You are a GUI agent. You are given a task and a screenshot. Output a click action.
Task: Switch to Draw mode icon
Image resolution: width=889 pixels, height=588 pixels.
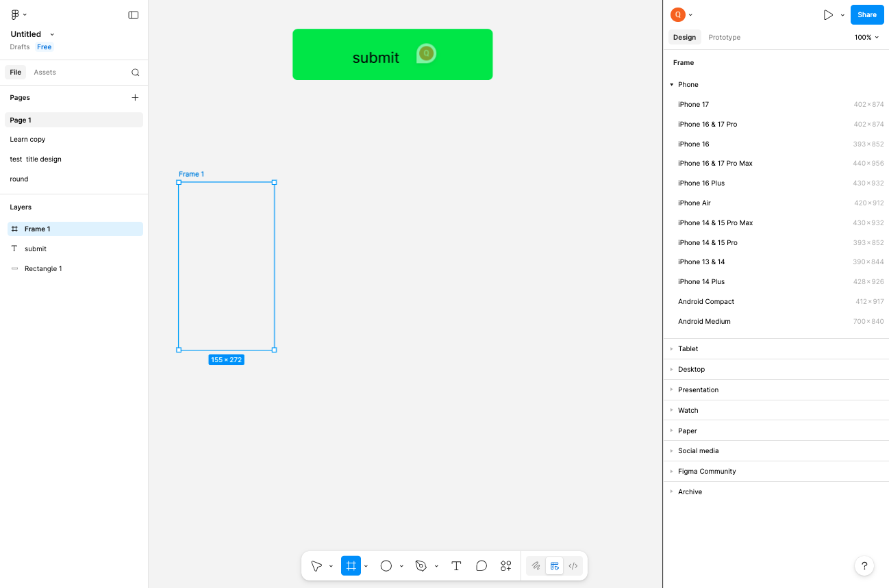(536, 566)
